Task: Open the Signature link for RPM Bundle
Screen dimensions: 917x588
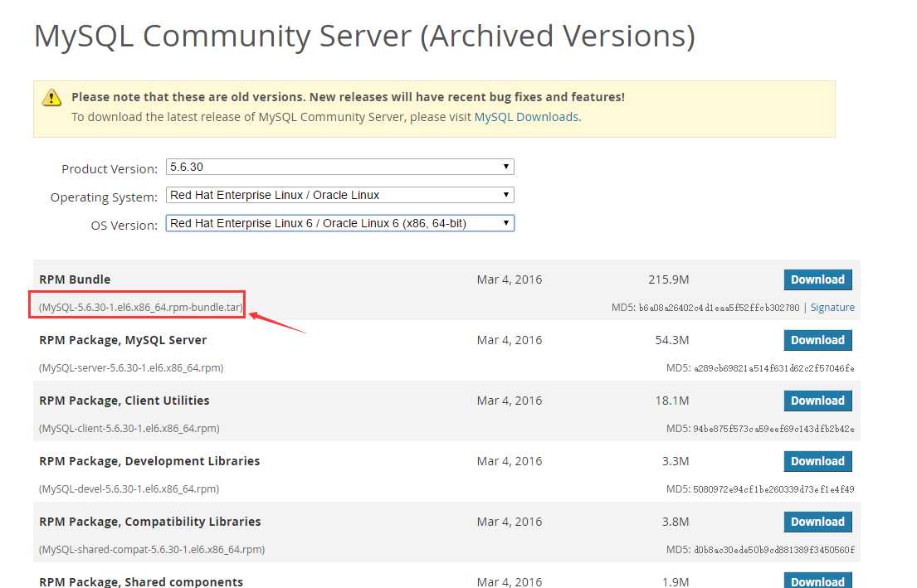Action: (832, 308)
